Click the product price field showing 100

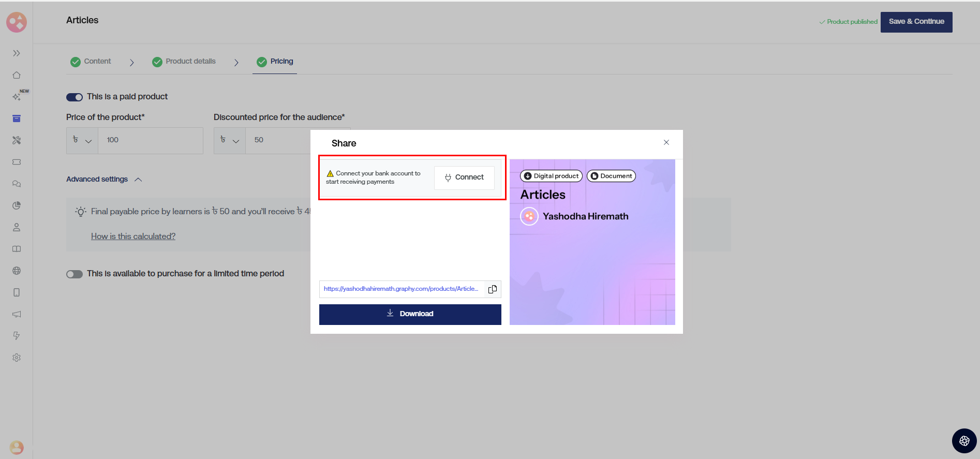[x=150, y=140]
